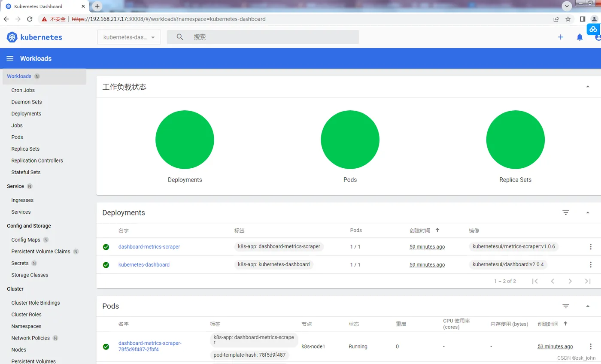The image size is (601, 364).
Task: Open actions menu for kubernetes-dashboard deployment
Action: click(x=591, y=264)
